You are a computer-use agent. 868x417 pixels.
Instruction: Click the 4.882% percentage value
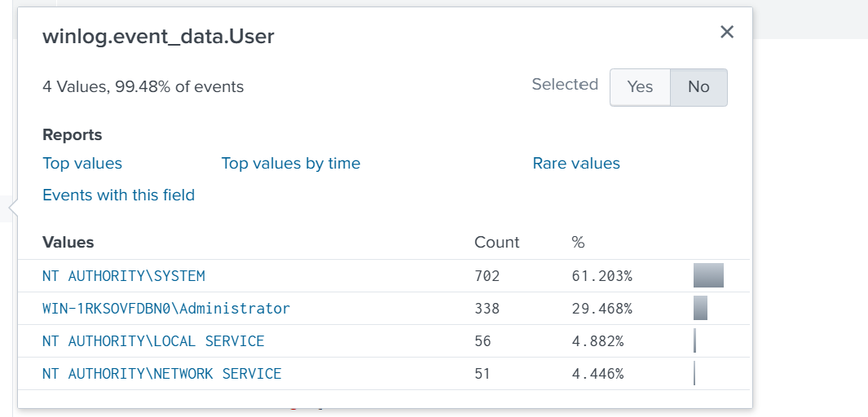tap(597, 341)
